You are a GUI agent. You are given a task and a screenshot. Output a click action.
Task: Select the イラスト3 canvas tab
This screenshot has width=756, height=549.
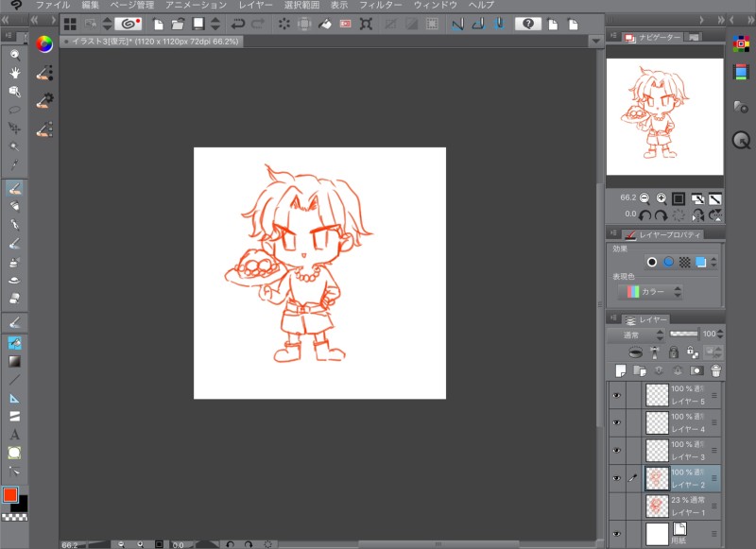click(151, 42)
